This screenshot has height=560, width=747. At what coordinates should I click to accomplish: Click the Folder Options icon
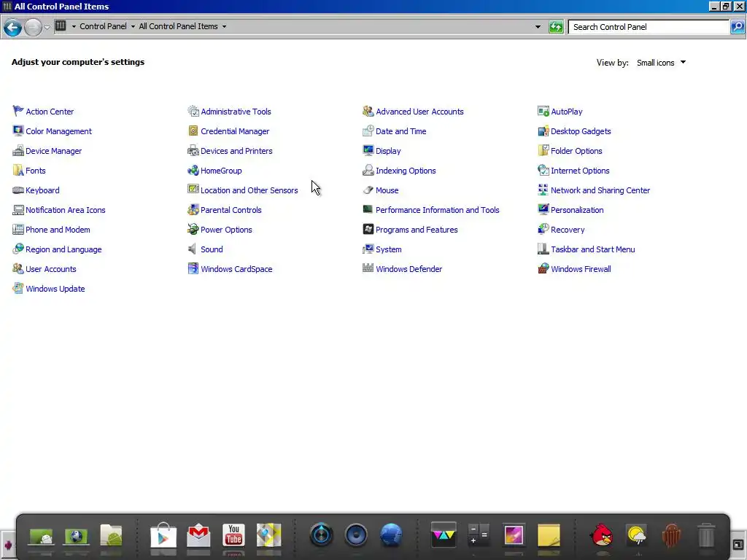[543, 150]
